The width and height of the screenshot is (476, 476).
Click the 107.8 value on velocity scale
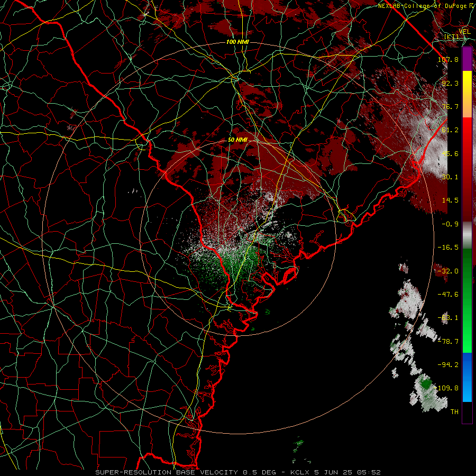[448, 59]
